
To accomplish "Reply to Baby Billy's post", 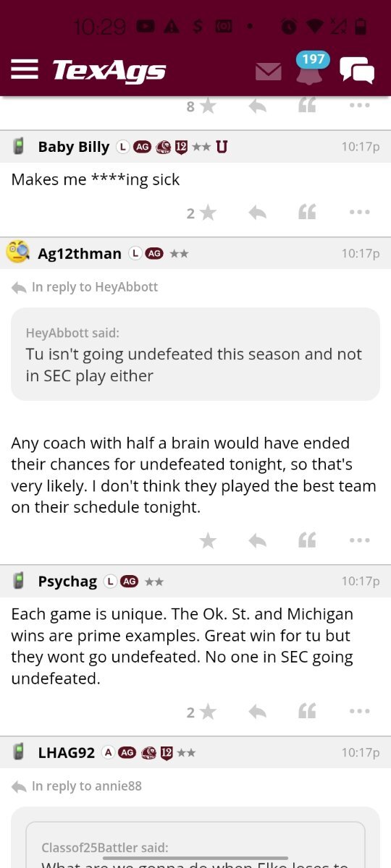I will (257, 213).
